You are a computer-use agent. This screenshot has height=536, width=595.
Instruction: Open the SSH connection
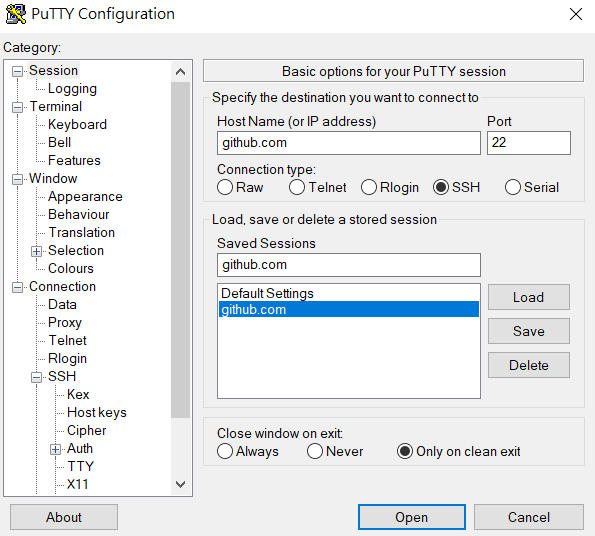click(x=412, y=517)
